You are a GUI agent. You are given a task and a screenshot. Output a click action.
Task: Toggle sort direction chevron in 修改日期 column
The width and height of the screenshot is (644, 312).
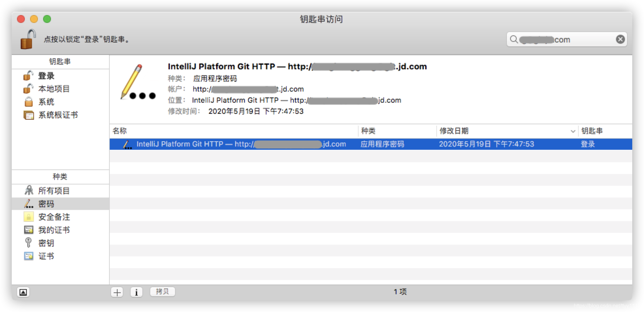(x=573, y=131)
